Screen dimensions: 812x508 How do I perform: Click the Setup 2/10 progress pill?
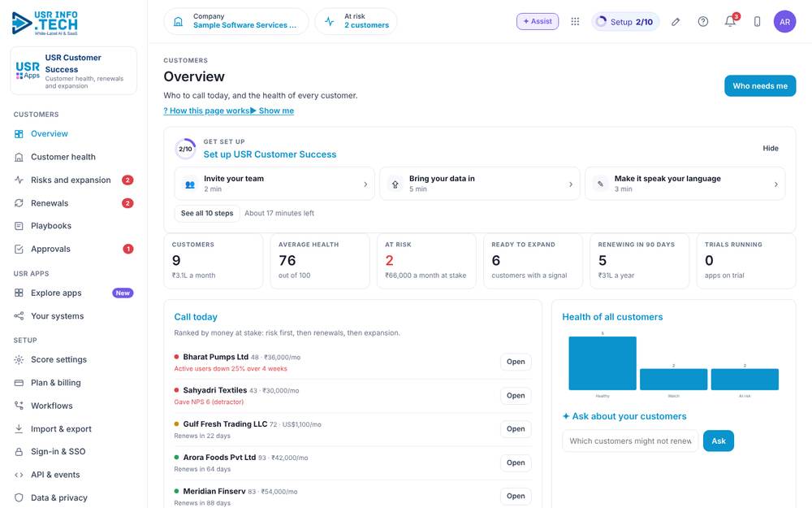pyautogui.click(x=625, y=22)
